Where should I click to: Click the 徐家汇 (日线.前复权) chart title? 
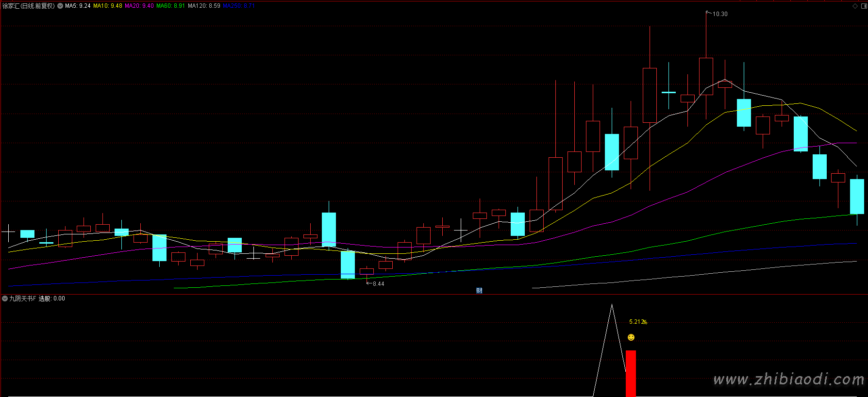(x=28, y=6)
